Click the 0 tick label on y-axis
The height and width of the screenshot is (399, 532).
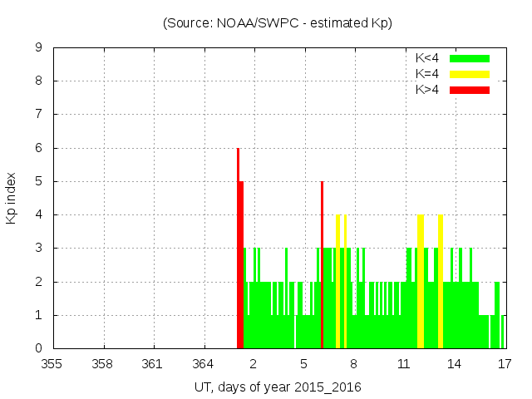tap(39, 348)
